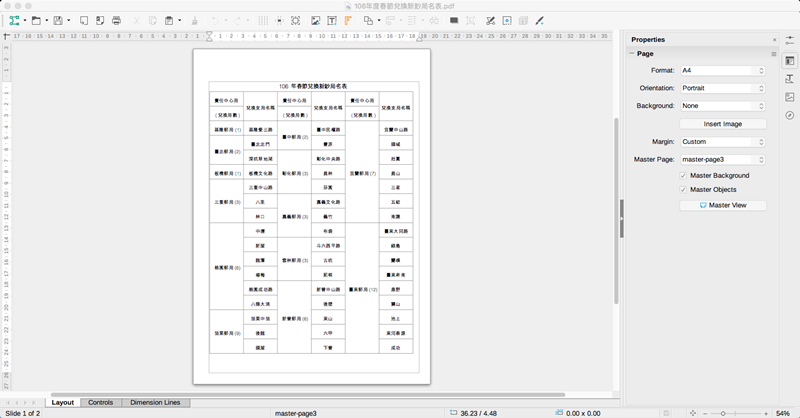Switch to the Controls layer tab
Image resolution: width=800 pixels, height=418 pixels.
pyautogui.click(x=100, y=402)
